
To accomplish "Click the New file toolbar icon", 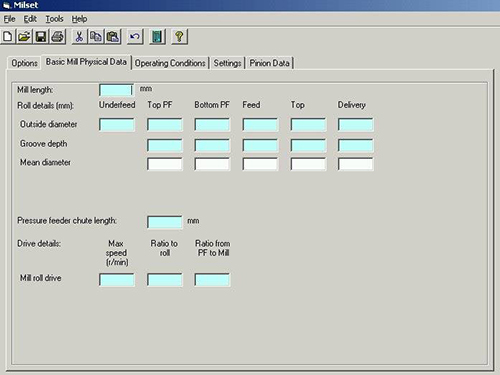I will [8, 36].
